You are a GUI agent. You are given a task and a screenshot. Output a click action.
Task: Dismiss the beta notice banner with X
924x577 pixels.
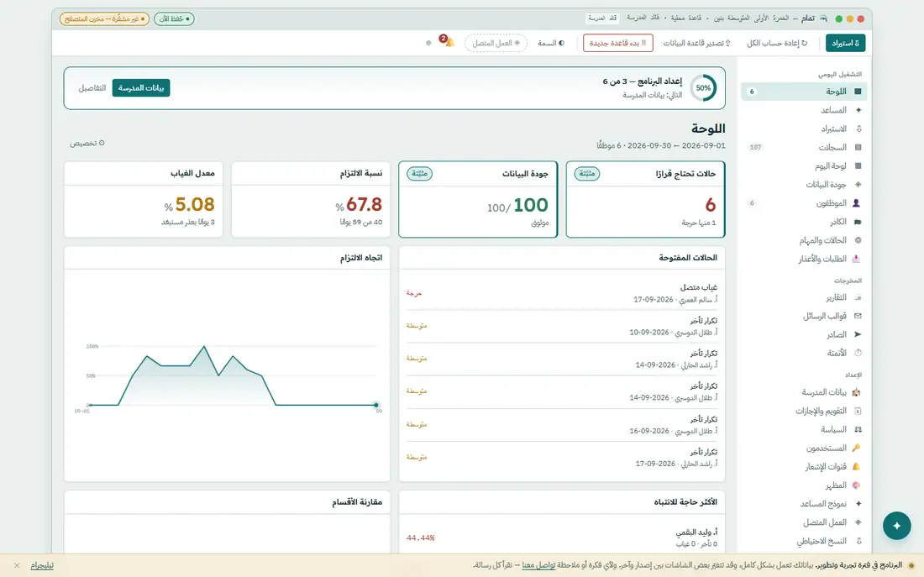(17, 565)
